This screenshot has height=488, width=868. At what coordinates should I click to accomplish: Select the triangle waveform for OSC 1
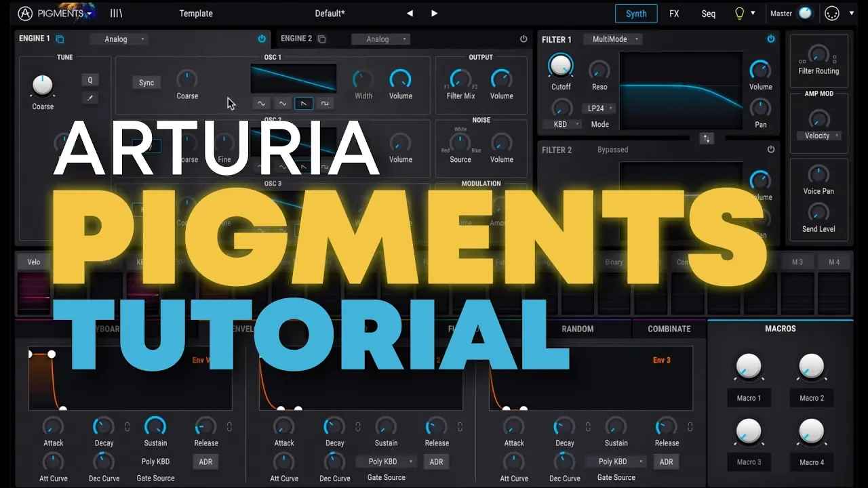(282, 103)
